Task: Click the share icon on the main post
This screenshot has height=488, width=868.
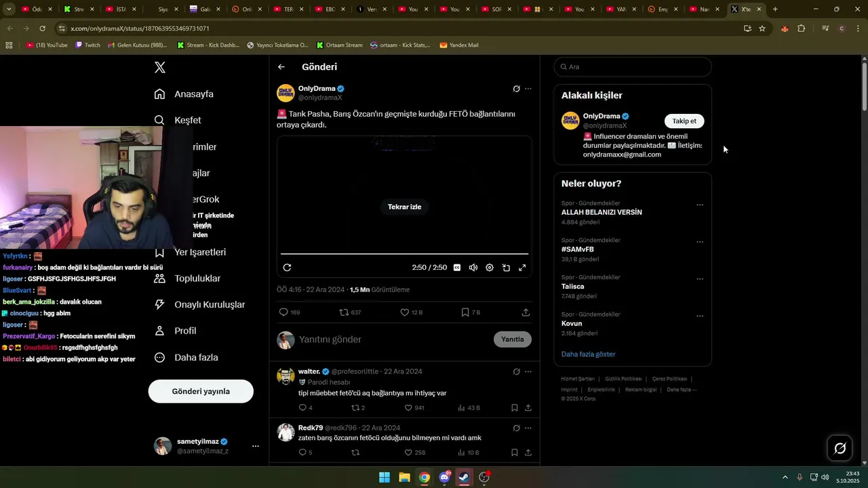Action: [526, 312]
